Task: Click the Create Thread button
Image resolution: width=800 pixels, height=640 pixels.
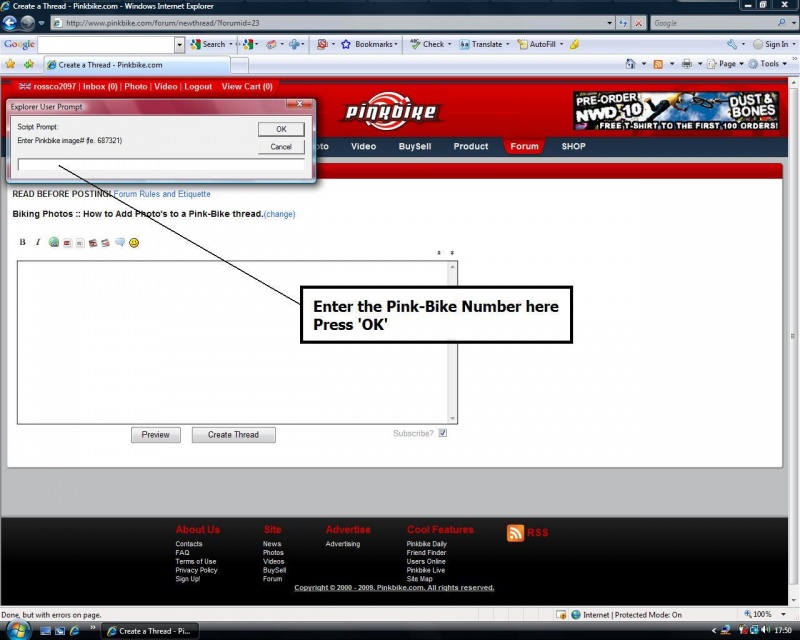Action: 233,435
